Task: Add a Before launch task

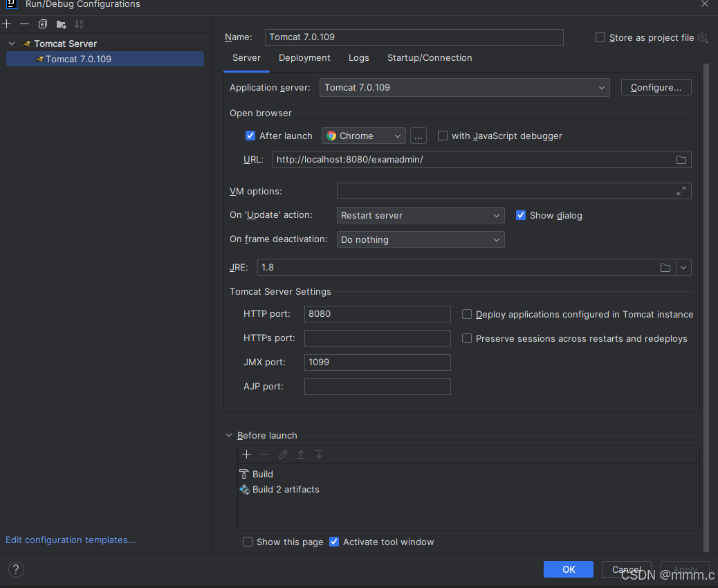Action: tap(246, 454)
